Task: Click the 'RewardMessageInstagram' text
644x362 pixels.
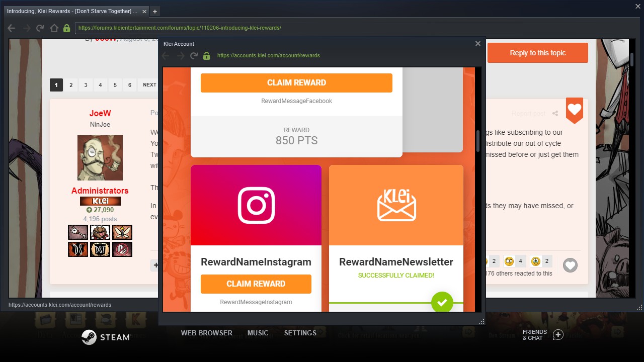Action: pyautogui.click(x=256, y=302)
